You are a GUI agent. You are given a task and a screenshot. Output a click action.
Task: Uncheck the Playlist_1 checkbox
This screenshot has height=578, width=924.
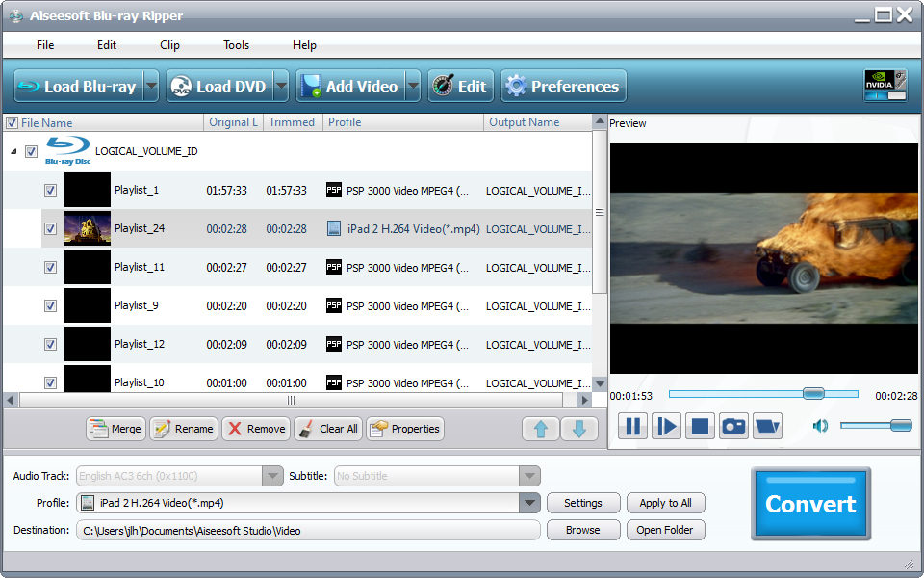[51, 190]
